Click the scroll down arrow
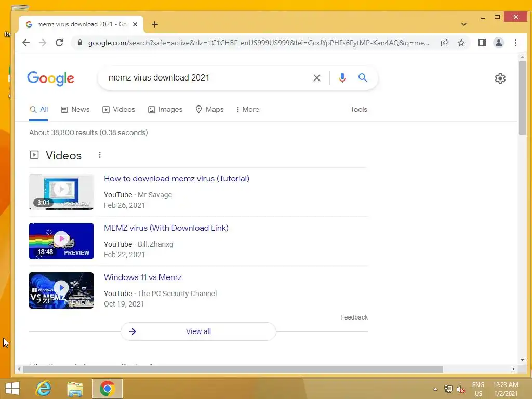 tap(522, 360)
